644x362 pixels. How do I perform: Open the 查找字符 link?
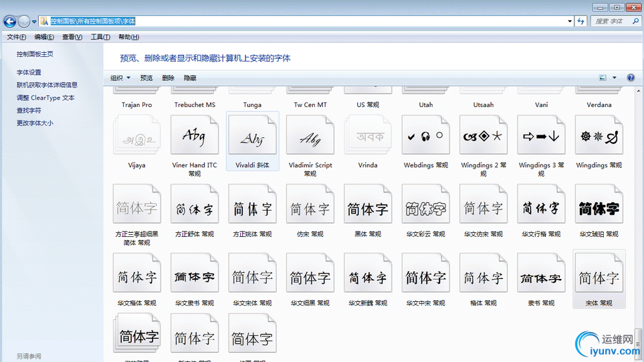click(x=29, y=110)
